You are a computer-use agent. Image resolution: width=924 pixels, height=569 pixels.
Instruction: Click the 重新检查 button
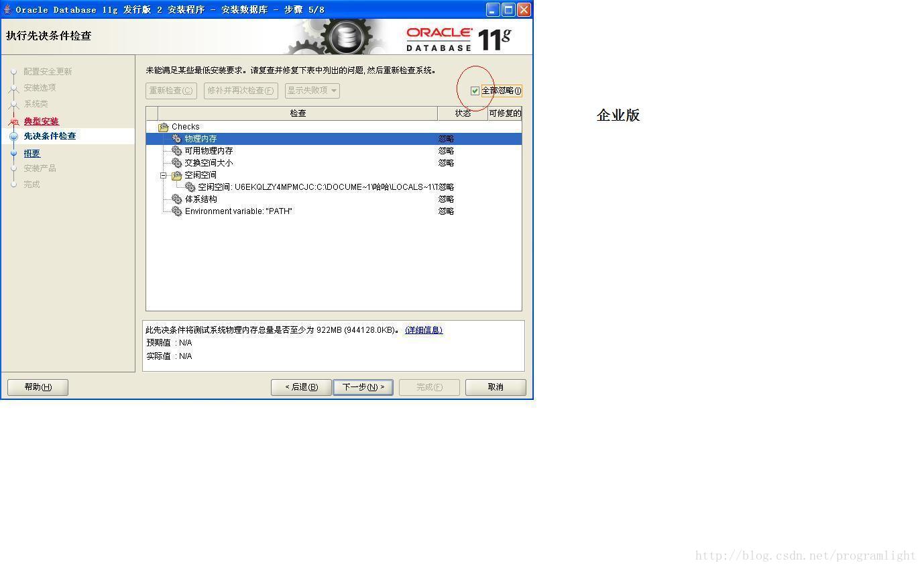click(x=171, y=91)
